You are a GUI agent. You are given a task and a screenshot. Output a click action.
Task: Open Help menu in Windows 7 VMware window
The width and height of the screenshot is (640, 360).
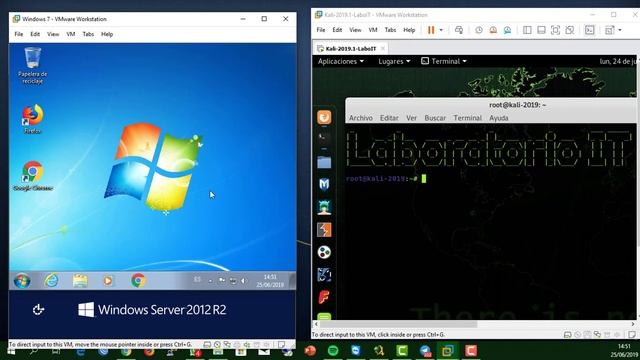click(x=107, y=34)
